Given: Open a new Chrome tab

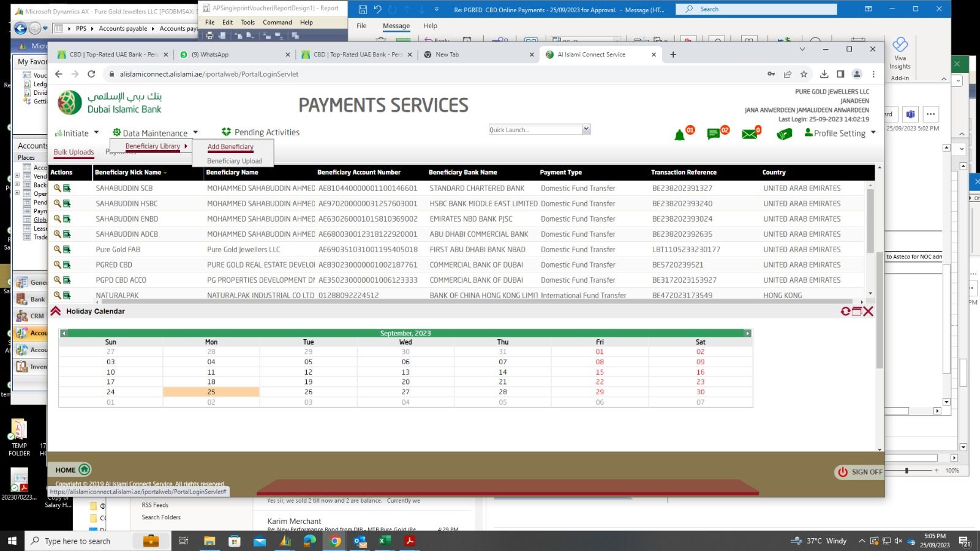Looking at the screenshot, I should 673,54.
